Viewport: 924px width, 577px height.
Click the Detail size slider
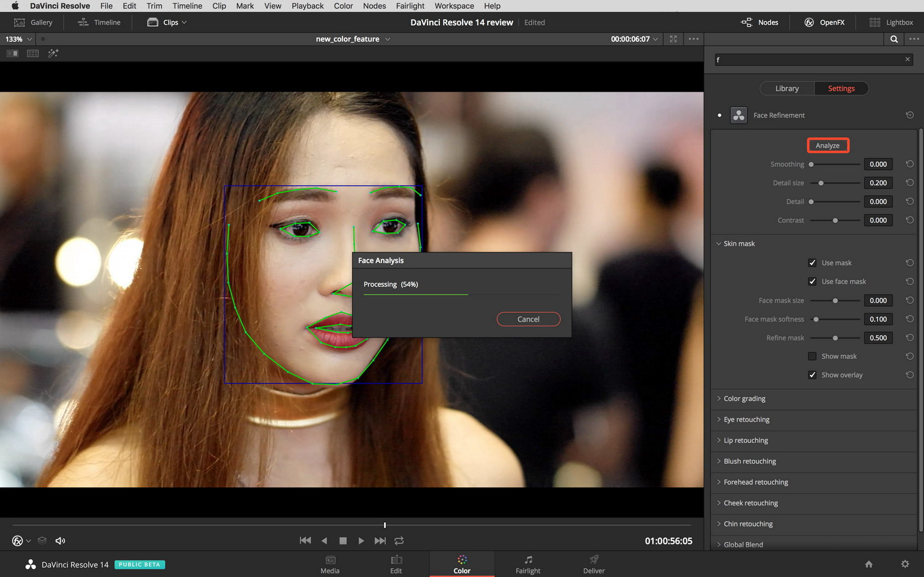point(835,183)
